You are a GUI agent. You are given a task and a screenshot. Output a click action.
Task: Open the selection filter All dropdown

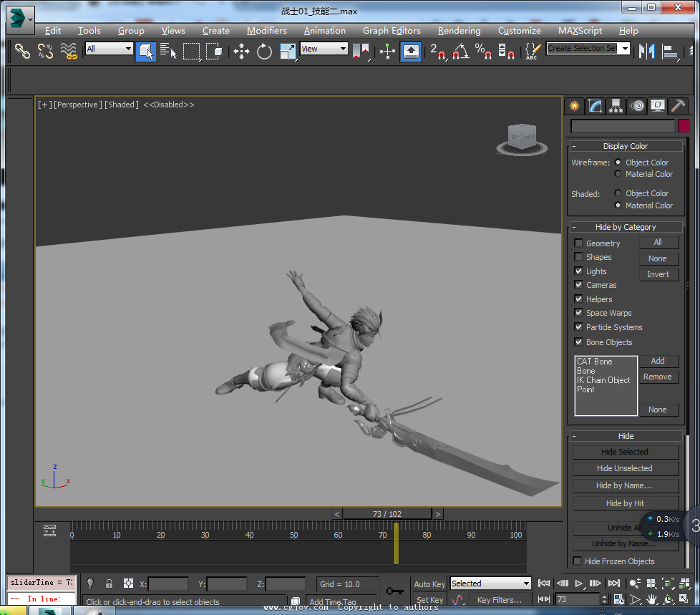(x=109, y=49)
